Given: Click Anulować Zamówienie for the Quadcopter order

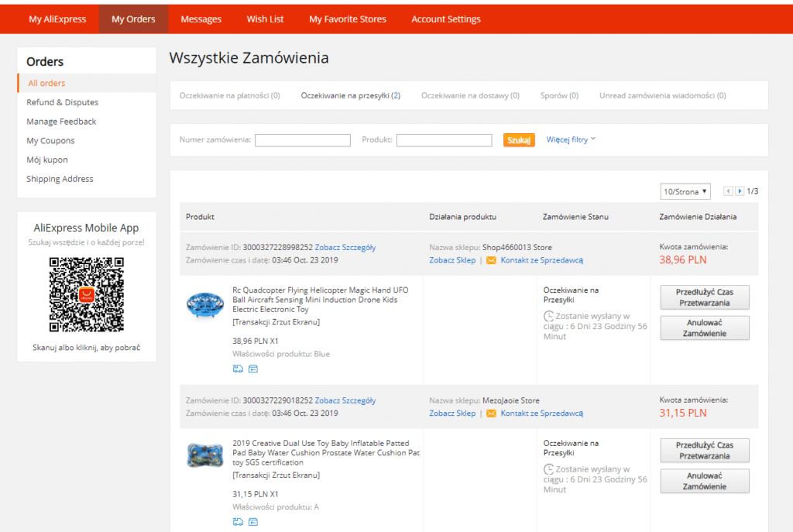Looking at the screenshot, I should click(705, 328).
